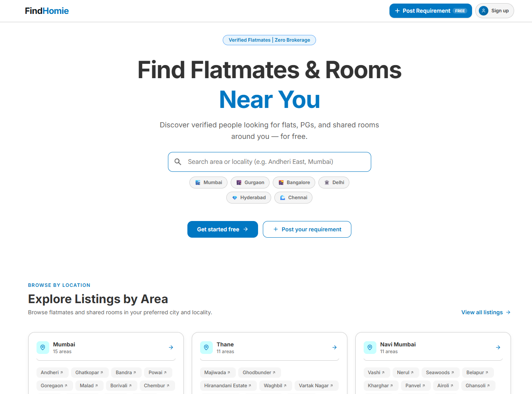532x394 pixels.
Task: Click Post your requirement outlined button
Action: coord(307,229)
